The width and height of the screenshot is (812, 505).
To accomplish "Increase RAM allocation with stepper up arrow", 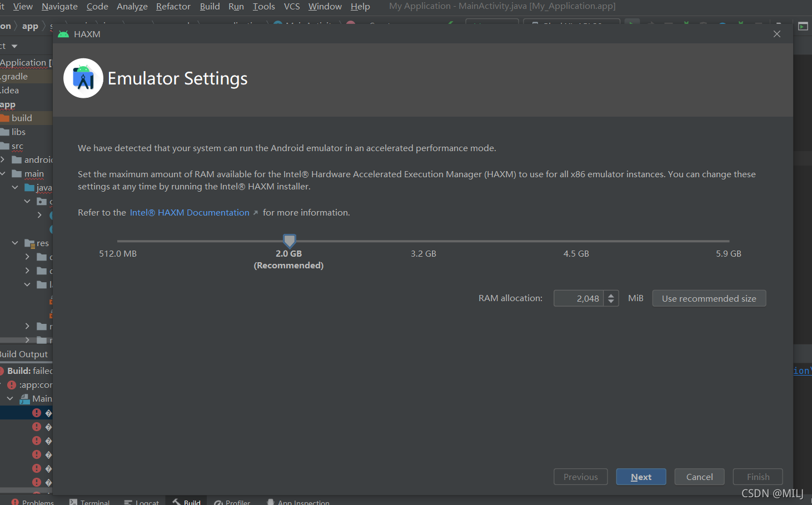I will pyautogui.click(x=611, y=295).
